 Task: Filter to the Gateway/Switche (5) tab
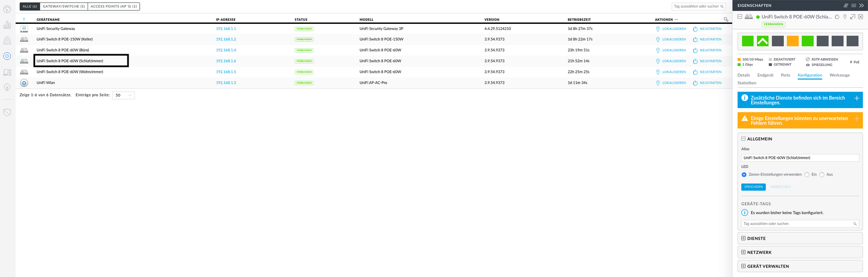click(64, 7)
